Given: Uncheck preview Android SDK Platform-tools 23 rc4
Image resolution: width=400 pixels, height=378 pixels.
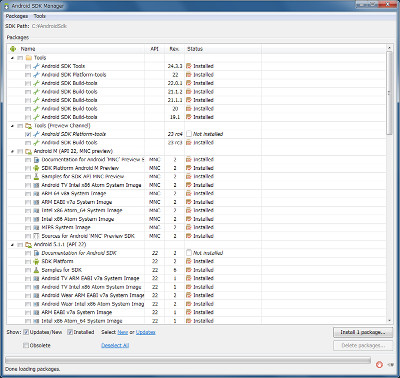Looking at the screenshot, I should pyautogui.click(x=28, y=134).
